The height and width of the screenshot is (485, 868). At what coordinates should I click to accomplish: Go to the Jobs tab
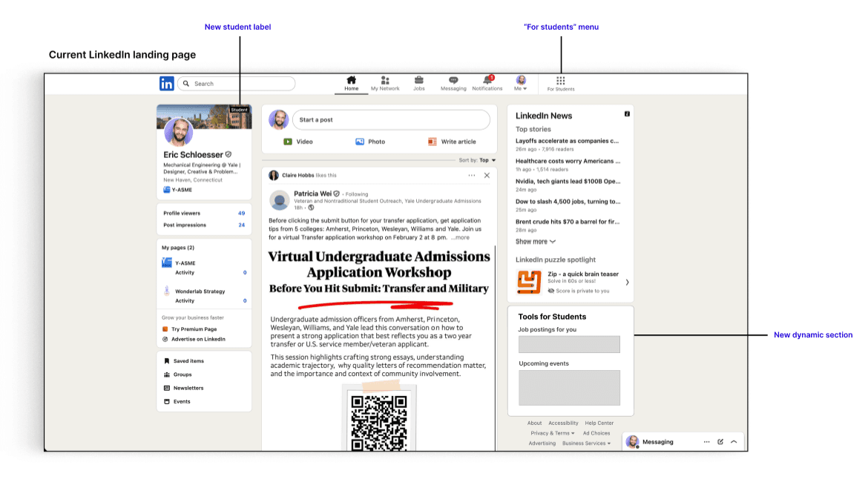(x=419, y=84)
